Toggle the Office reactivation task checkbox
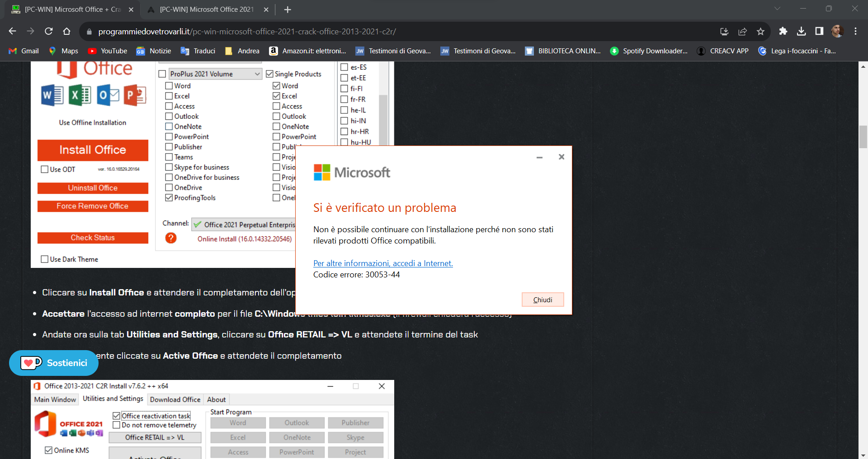Viewport: 868px width, 459px height. coord(116,416)
